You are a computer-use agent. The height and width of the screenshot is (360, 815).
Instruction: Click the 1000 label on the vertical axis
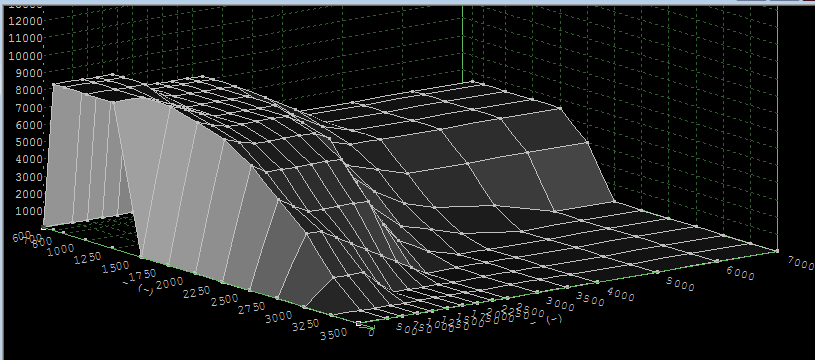coord(26,211)
